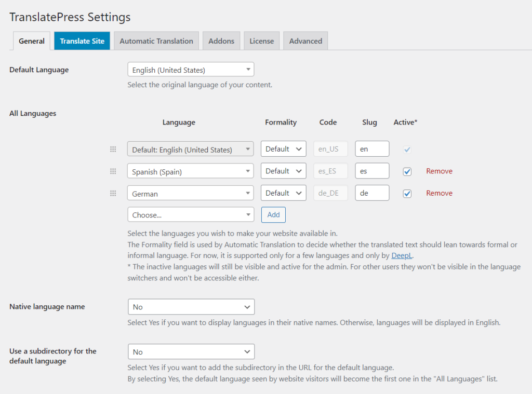Image resolution: width=532 pixels, height=394 pixels.
Task: Click the Spanish slug input field
Action: [372, 171]
